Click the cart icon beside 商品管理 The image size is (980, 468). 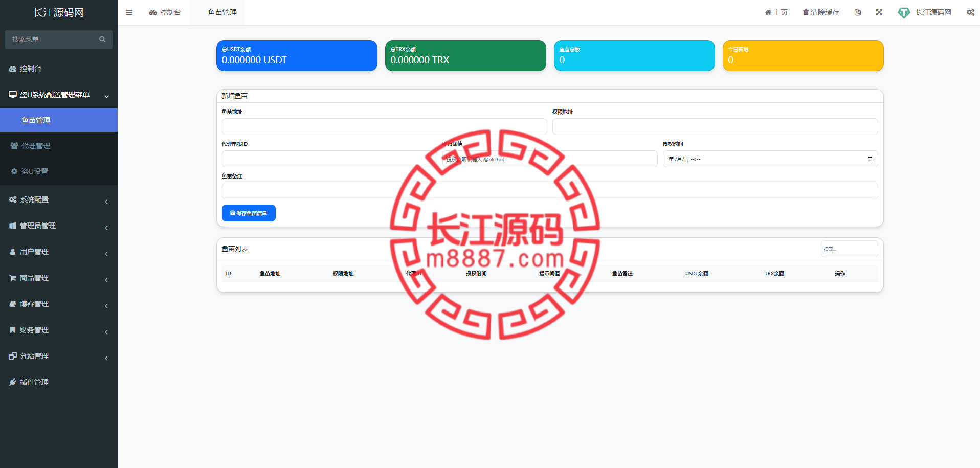tap(13, 278)
